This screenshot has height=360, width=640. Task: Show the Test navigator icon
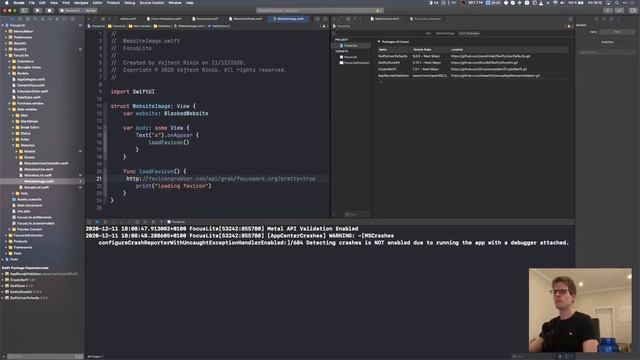(x=50, y=19)
